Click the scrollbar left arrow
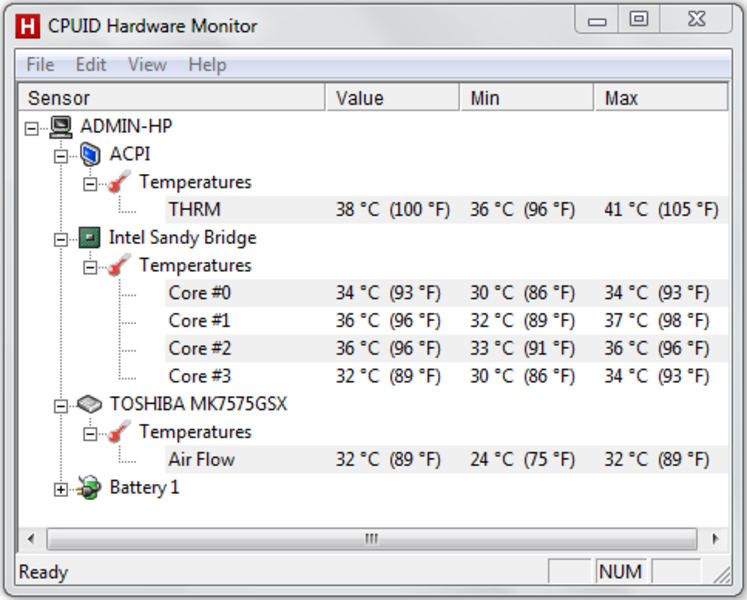 pos(31,539)
